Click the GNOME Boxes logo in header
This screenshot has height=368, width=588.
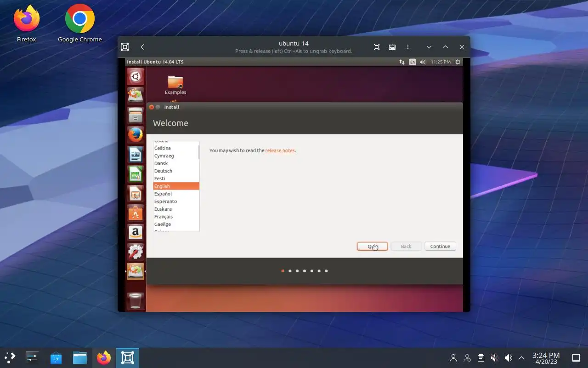click(x=125, y=47)
